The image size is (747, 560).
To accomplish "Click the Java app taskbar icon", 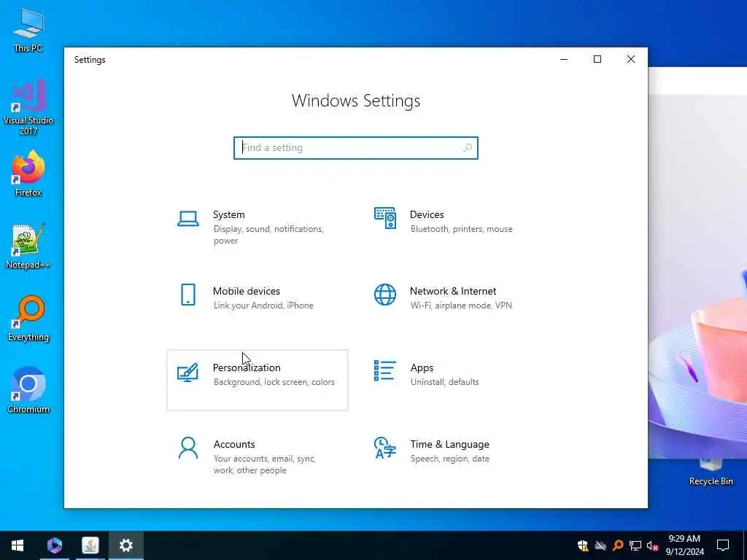I will pyautogui.click(x=90, y=545).
